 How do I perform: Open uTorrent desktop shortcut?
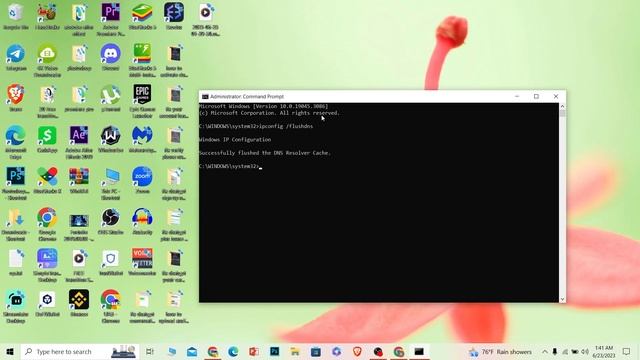pos(111,98)
